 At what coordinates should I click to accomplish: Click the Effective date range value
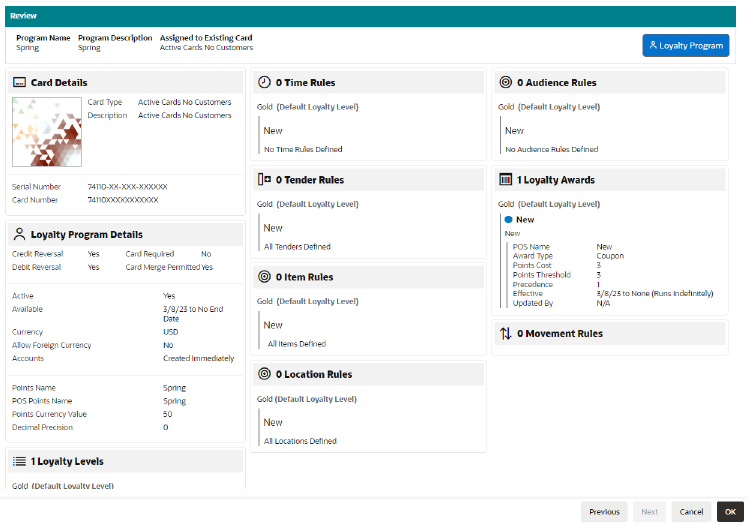coord(655,293)
